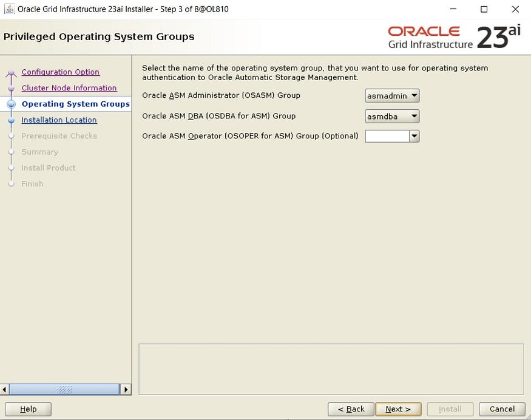Go to Configuration Option step

tap(61, 72)
